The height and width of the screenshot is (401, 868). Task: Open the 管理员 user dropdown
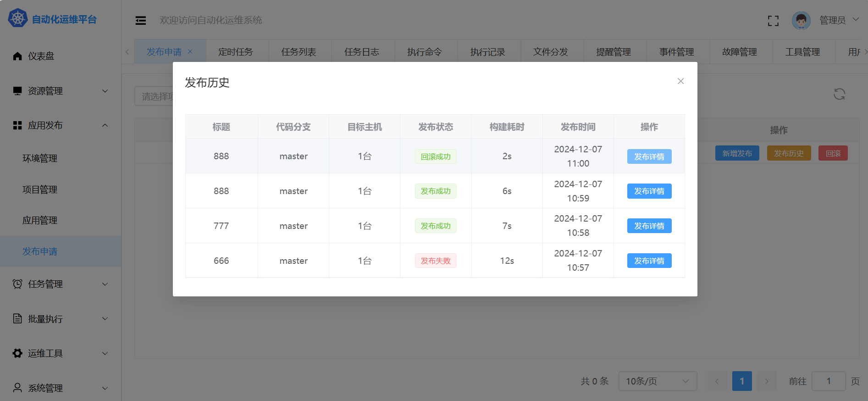pos(839,20)
